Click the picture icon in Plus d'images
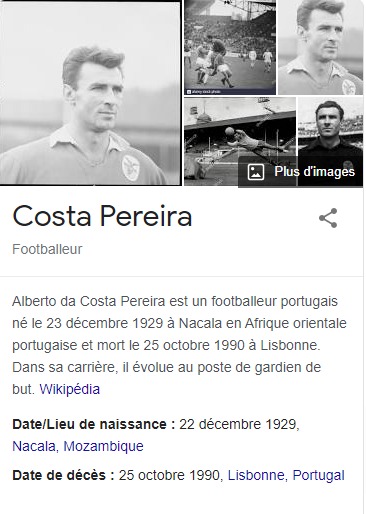Viewport: 366px width, 514px height. click(256, 172)
